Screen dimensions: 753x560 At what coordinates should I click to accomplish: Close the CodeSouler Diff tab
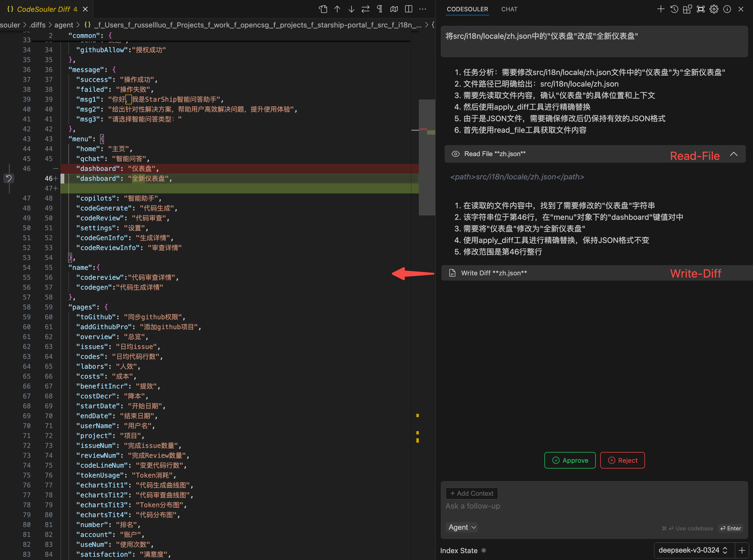tap(85, 9)
